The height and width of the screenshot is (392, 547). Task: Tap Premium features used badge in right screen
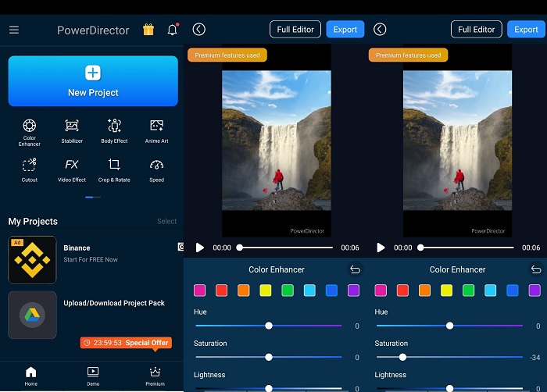(408, 55)
